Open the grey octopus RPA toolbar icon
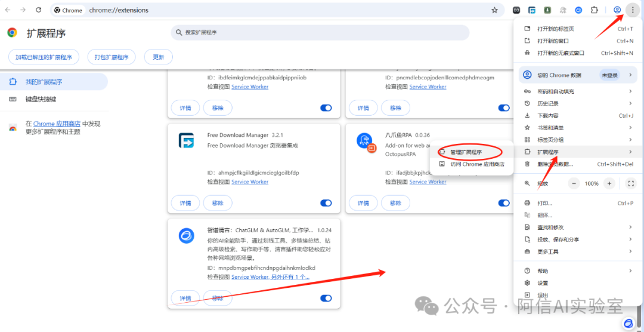The width and height of the screenshot is (644, 332). (x=563, y=10)
